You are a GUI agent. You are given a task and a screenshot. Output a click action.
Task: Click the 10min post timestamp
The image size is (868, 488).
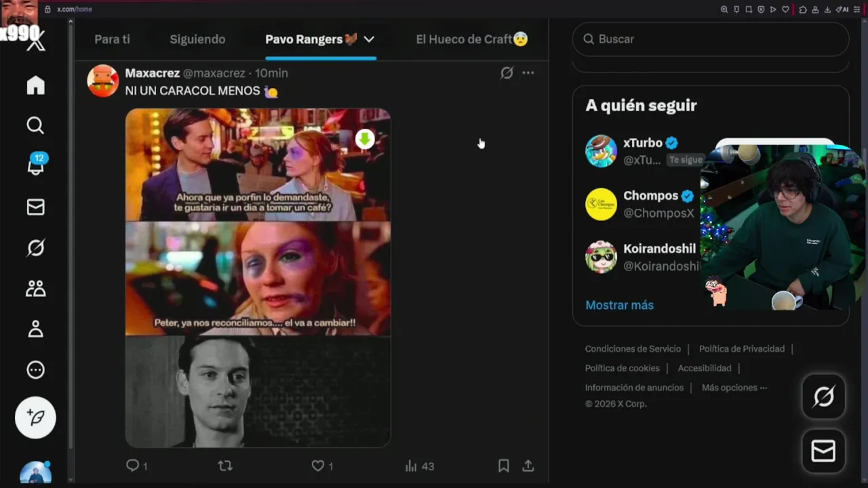pyautogui.click(x=271, y=73)
